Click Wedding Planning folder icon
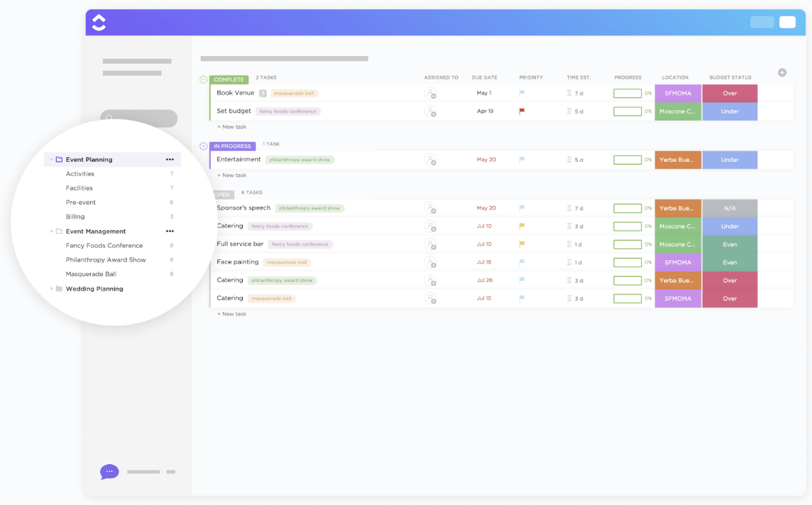 point(59,288)
